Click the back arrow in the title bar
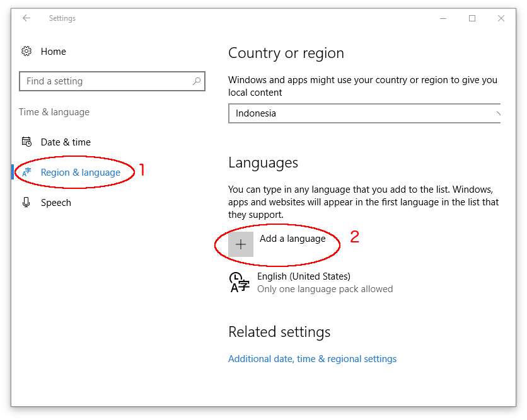Viewport: 527px width, 420px height. (x=26, y=18)
